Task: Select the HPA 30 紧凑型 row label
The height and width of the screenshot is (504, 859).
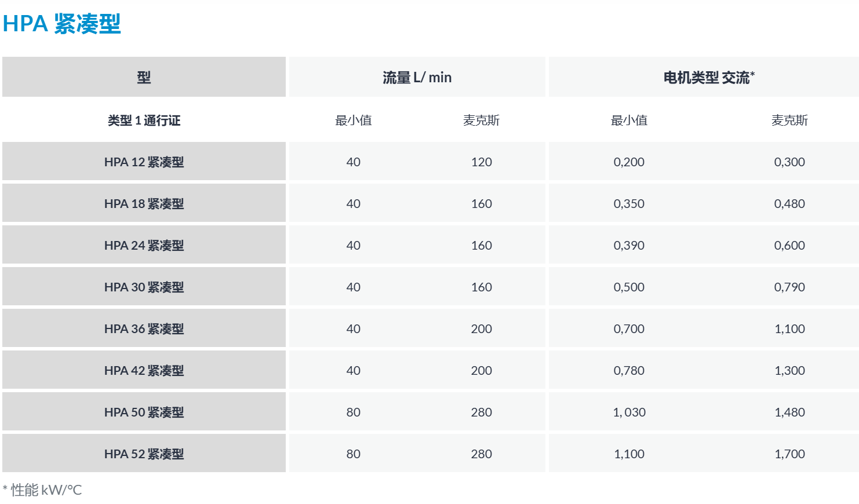Action: (144, 287)
